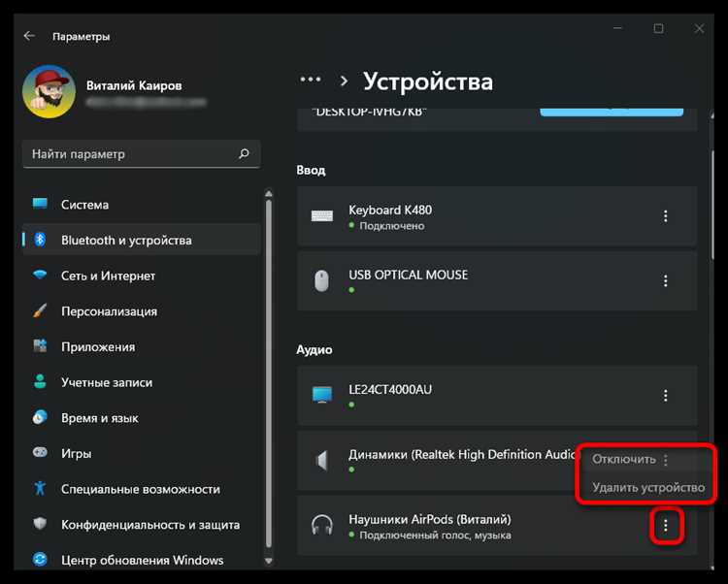Click the Bluetooth icon in the sidebar
Viewport: 728px width, 584px height.
40,240
